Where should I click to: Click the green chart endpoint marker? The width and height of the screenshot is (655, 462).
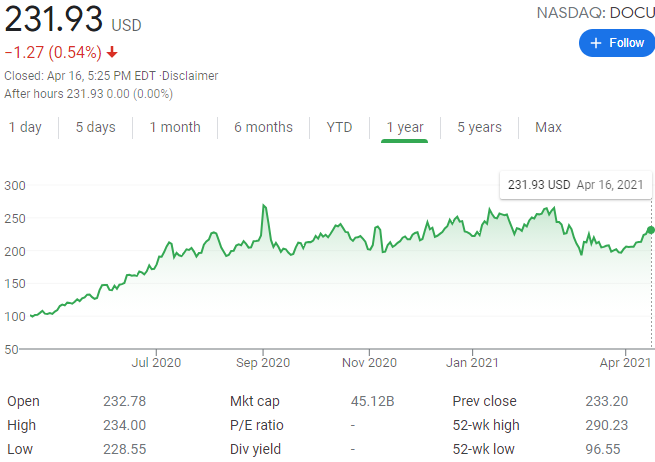651,230
